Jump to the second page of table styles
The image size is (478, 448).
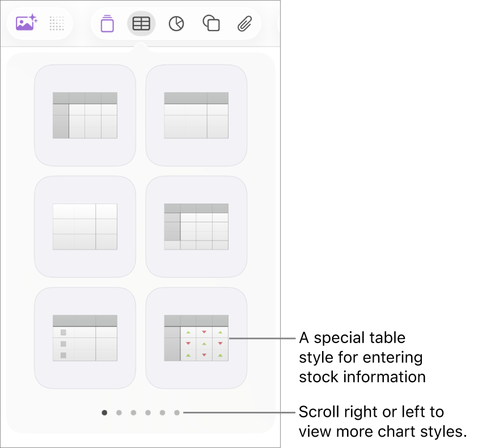click(x=119, y=413)
